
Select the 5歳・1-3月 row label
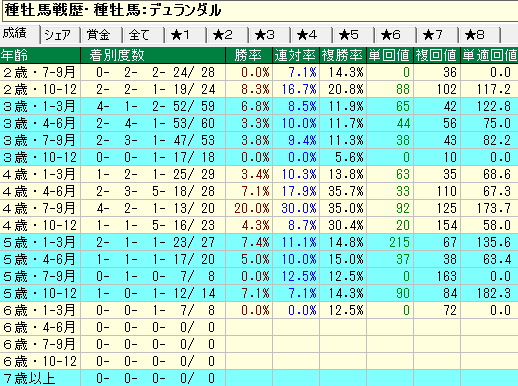(40, 242)
